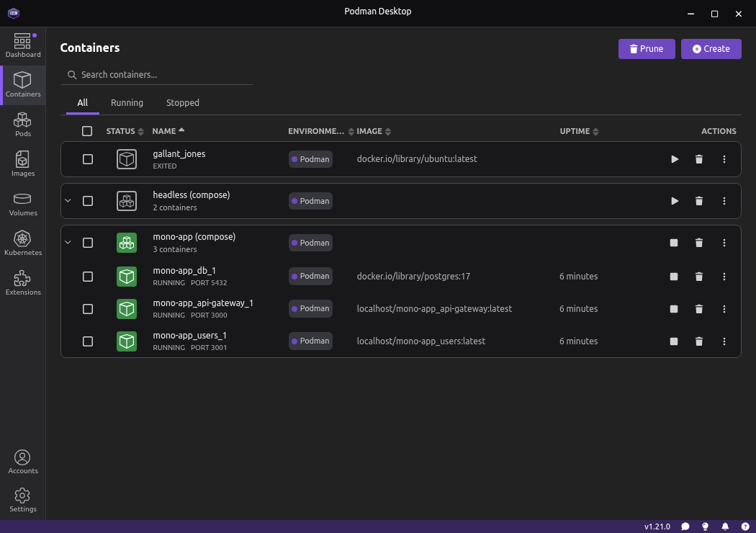Expand the headless compose group

(x=68, y=201)
